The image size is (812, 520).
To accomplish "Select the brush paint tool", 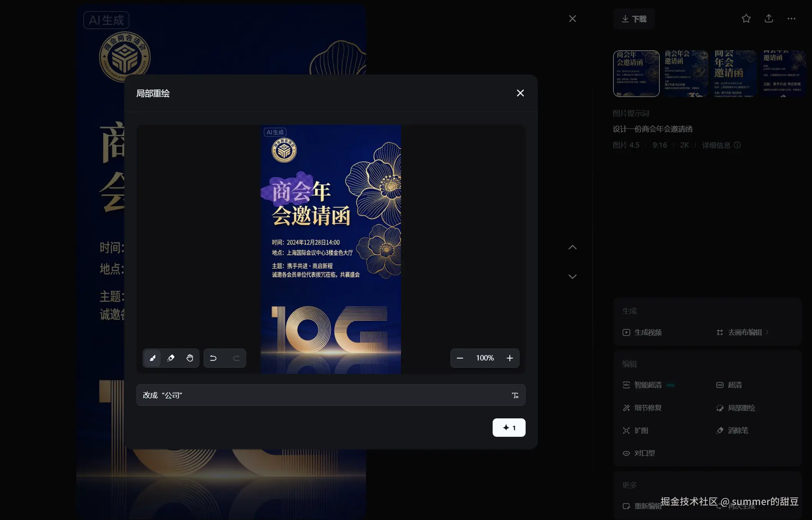I will click(x=152, y=358).
